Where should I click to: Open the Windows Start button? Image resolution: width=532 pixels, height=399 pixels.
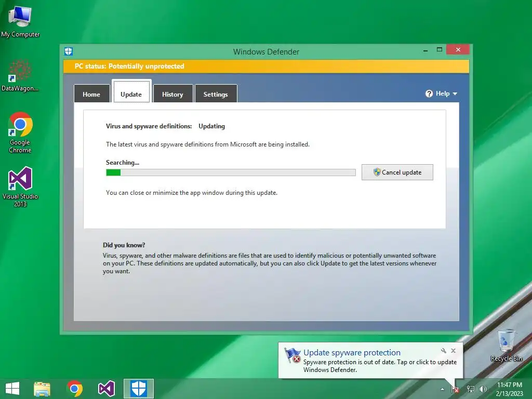coord(12,389)
